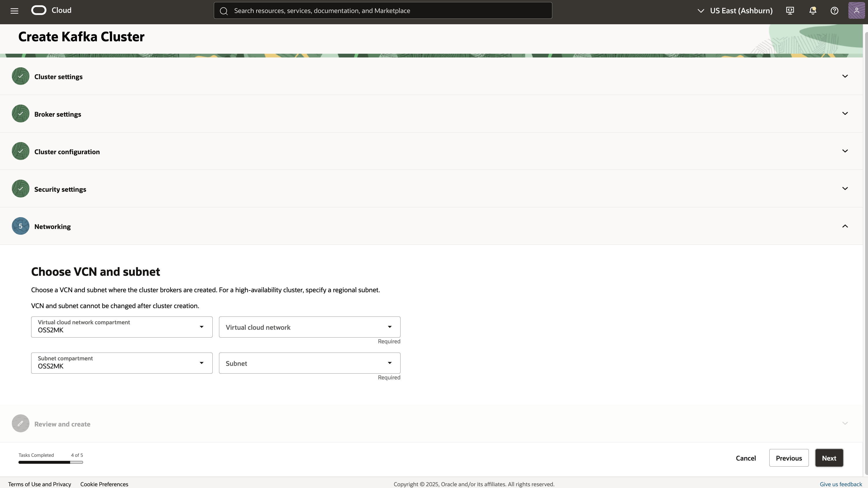The width and height of the screenshot is (868, 488).
Task: Open the help question mark icon
Action: [x=834, y=11]
